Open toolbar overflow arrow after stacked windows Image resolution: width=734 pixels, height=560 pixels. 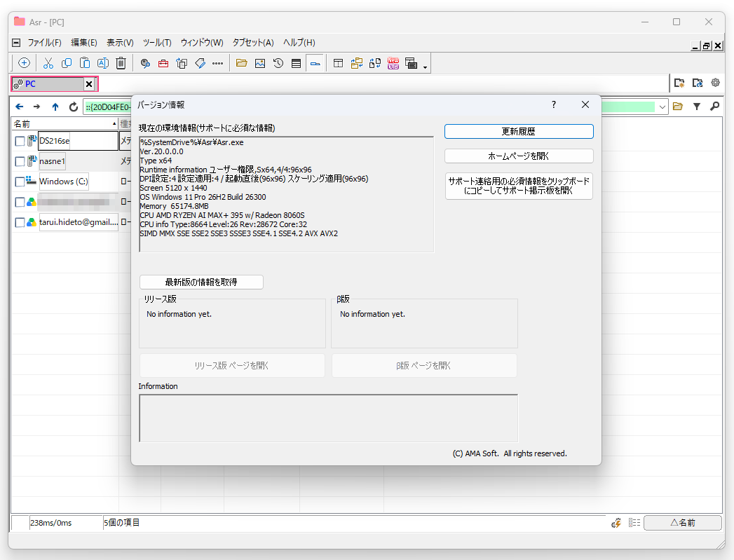[x=425, y=67]
